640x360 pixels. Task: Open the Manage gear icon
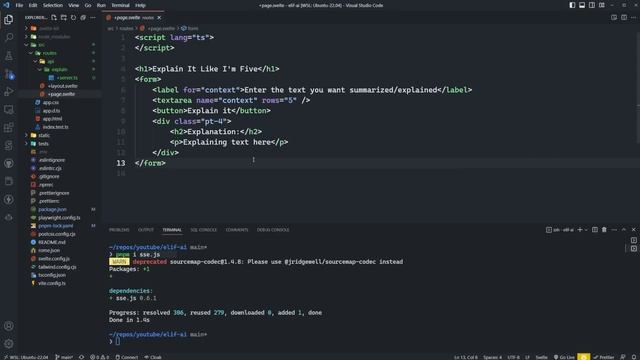point(9,344)
